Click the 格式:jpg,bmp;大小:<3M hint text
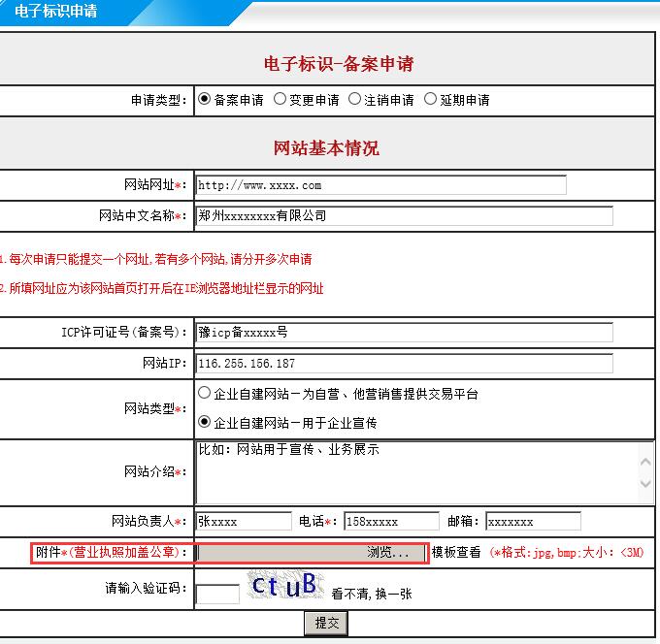The image size is (660, 644). click(x=567, y=552)
